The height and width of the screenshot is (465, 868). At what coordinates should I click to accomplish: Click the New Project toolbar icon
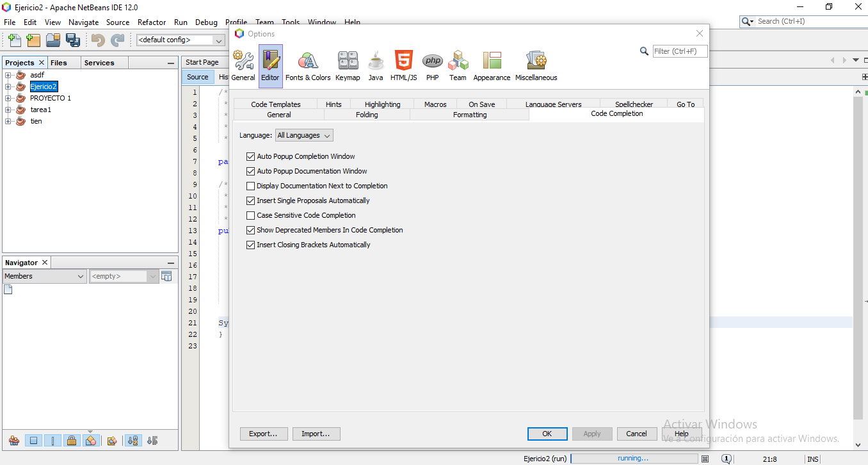coord(33,40)
